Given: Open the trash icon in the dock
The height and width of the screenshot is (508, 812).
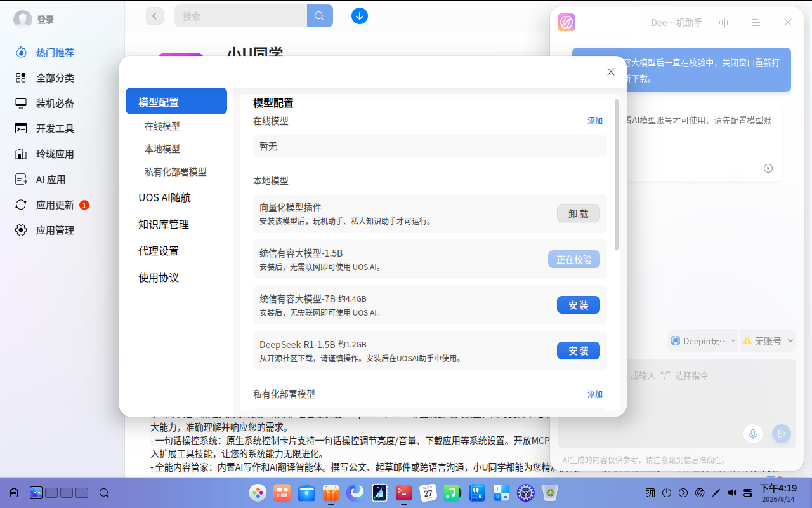Looking at the screenshot, I should (551, 493).
